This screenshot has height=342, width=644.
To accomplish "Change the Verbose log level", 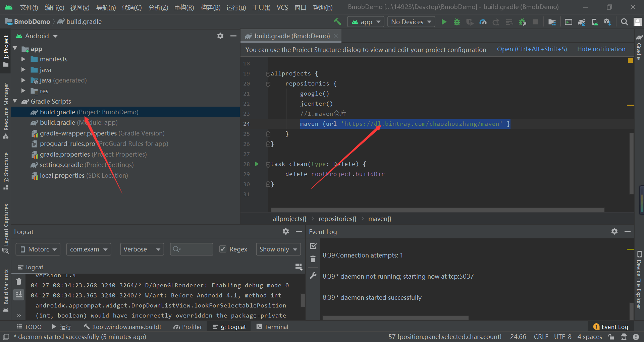I will tap(142, 249).
